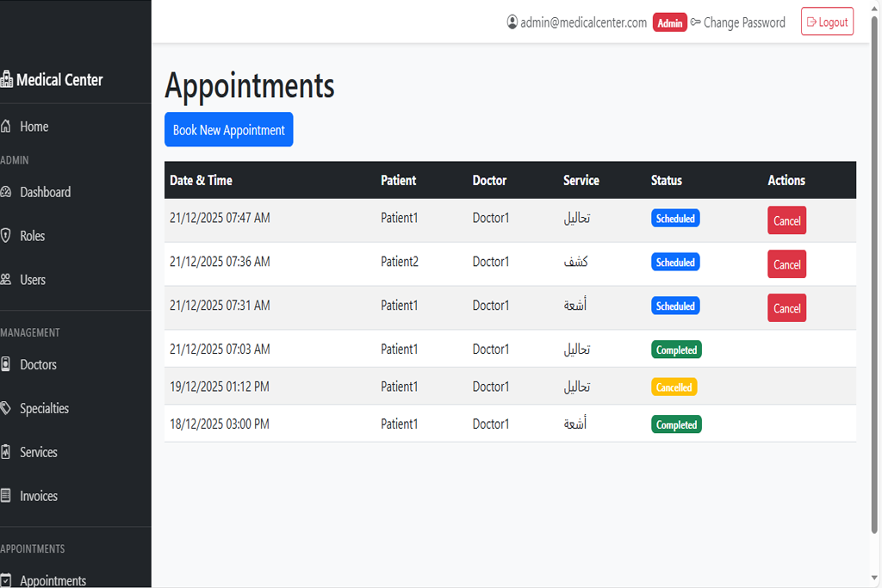Open the Change Password link

click(743, 22)
